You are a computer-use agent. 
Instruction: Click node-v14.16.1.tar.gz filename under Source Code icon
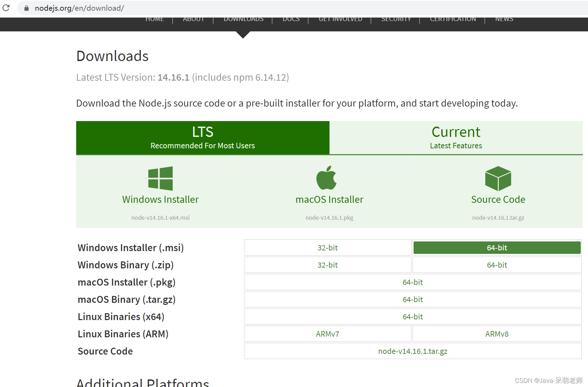pos(498,218)
